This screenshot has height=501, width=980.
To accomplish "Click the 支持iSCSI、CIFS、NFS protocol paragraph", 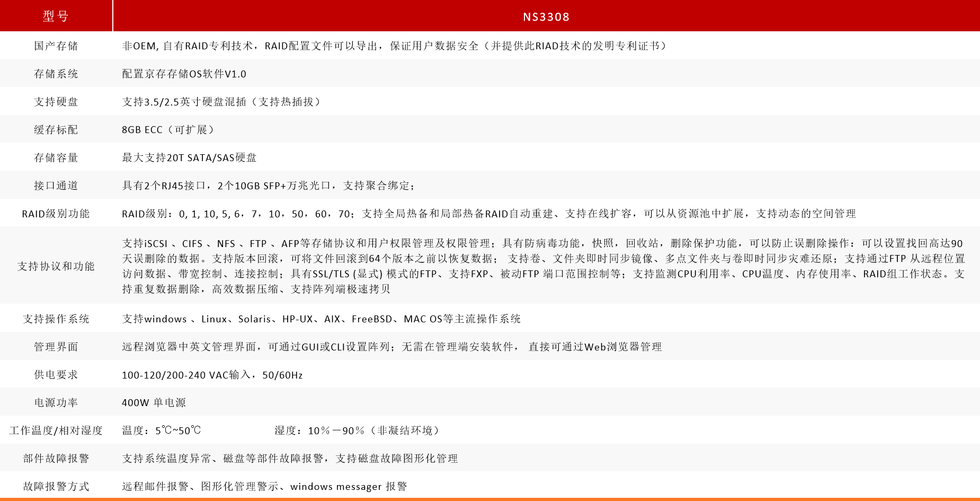I will coord(544,266).
